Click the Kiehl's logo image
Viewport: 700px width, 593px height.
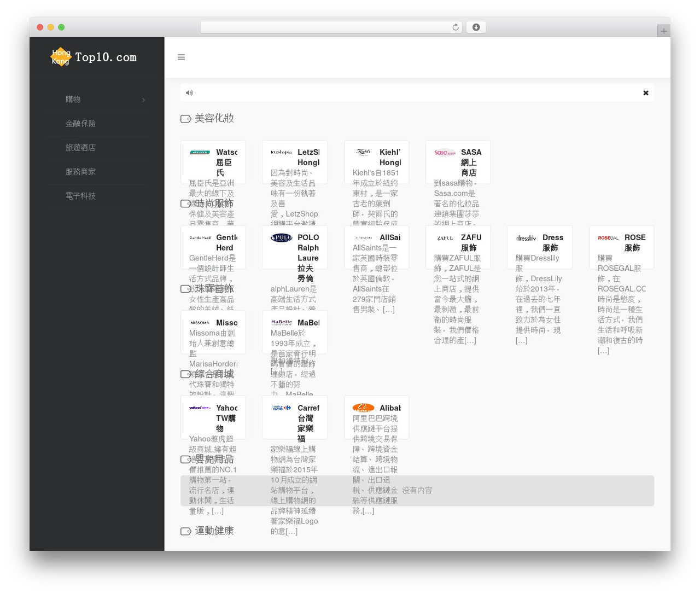[364, 152]
